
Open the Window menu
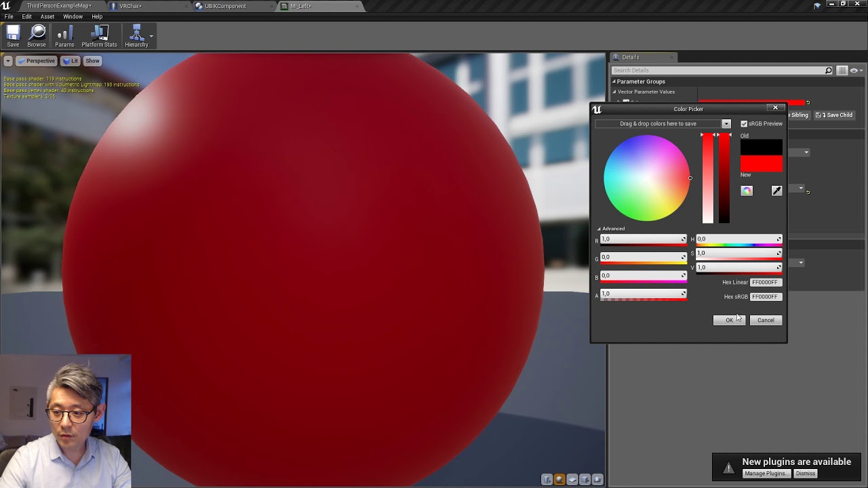pos(73,16)
